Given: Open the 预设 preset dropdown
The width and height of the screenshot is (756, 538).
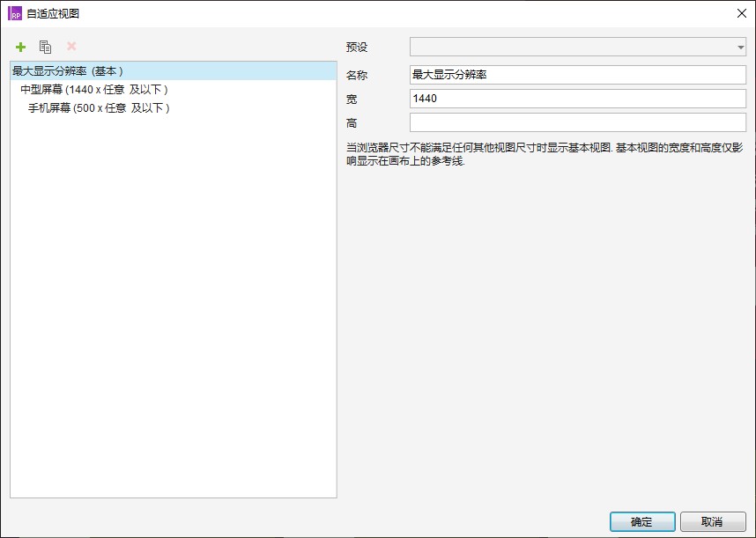Looking at the screenshot, I should 578,48.
